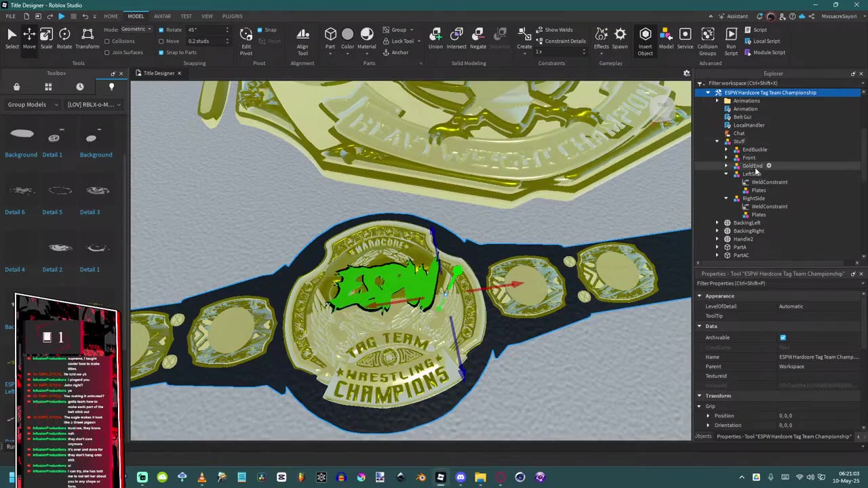Select the GoldEnd item in Explorer
The width and height of the screenshot is (868, 488).
pyautogui.click(x=752, y=166)
